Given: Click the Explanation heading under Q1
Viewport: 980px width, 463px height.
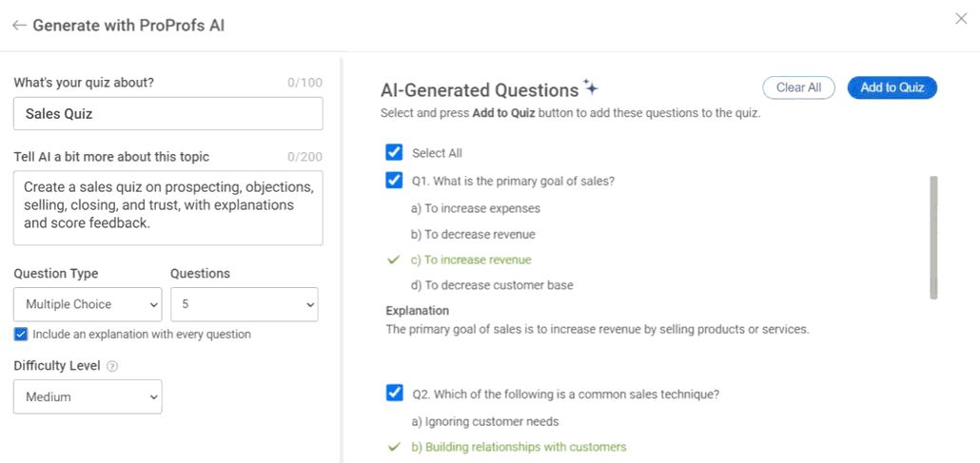Looking at the screenshot, I should [418, 311].
